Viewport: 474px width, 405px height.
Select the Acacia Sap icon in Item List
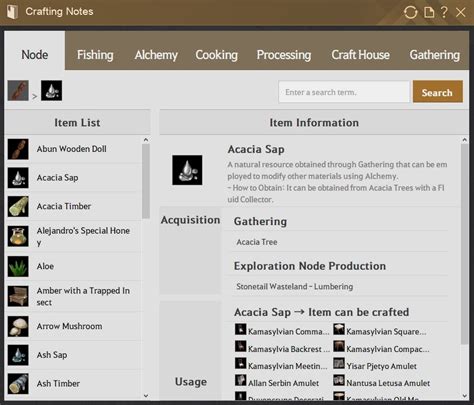click(x=18, y=178)
